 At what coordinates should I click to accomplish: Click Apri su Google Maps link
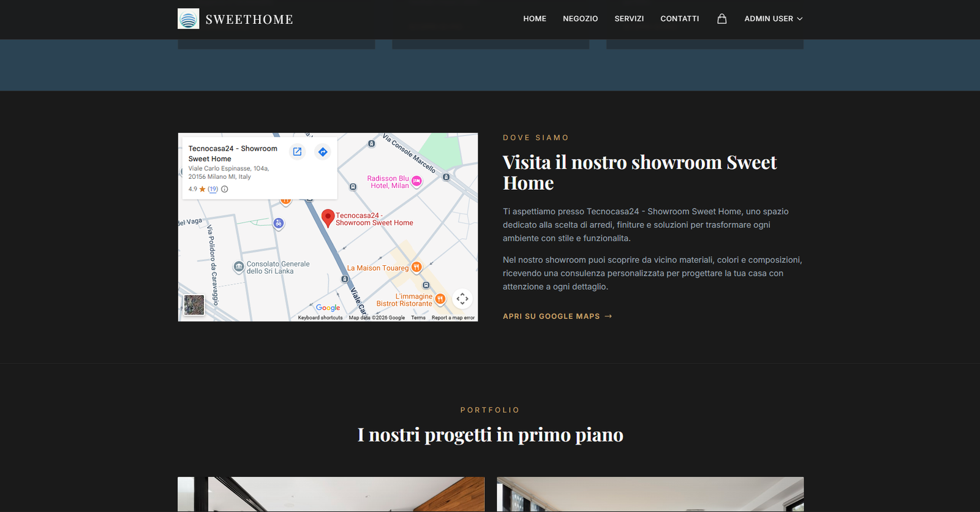pos(557,317)
